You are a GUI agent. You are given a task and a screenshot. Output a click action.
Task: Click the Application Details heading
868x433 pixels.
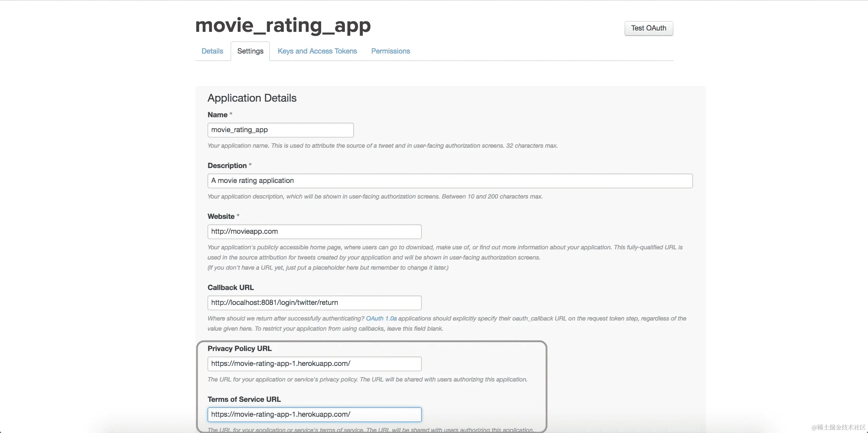tap(252, 98)
